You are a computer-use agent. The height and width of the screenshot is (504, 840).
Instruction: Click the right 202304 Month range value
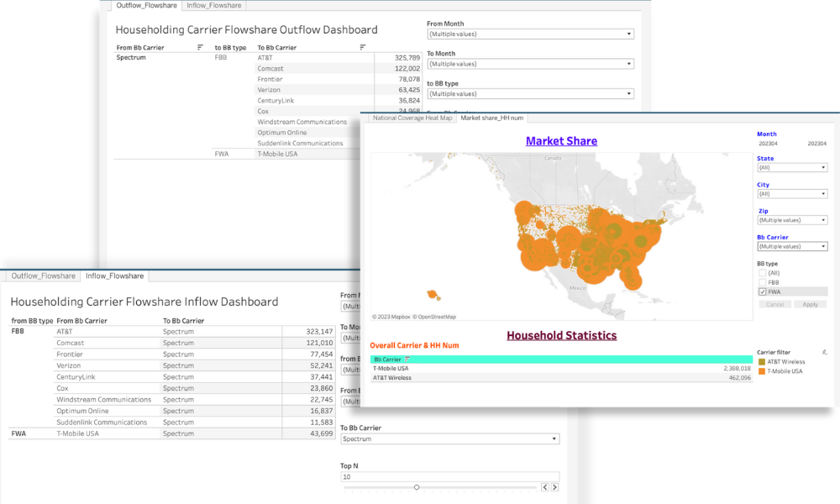[x=817, y=144]
